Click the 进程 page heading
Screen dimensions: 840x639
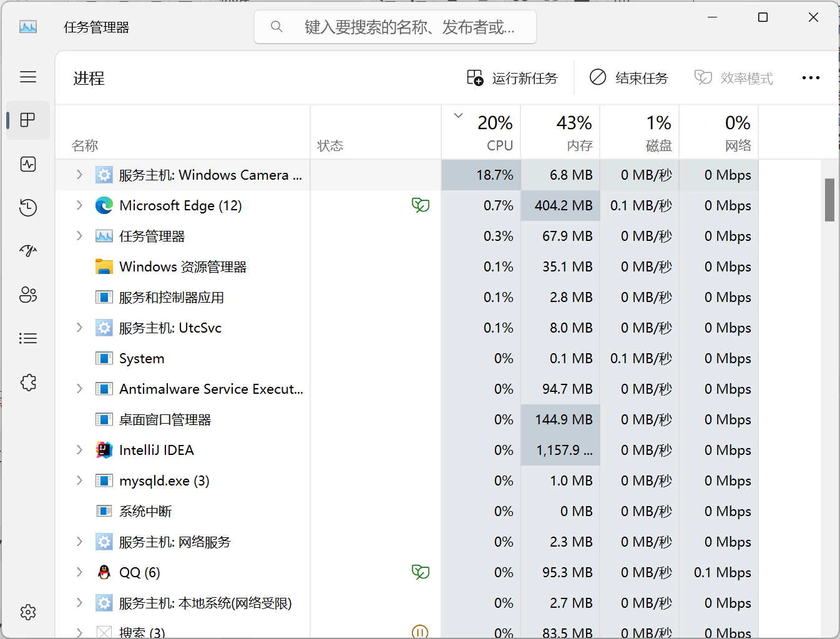(x=89, y=78)
